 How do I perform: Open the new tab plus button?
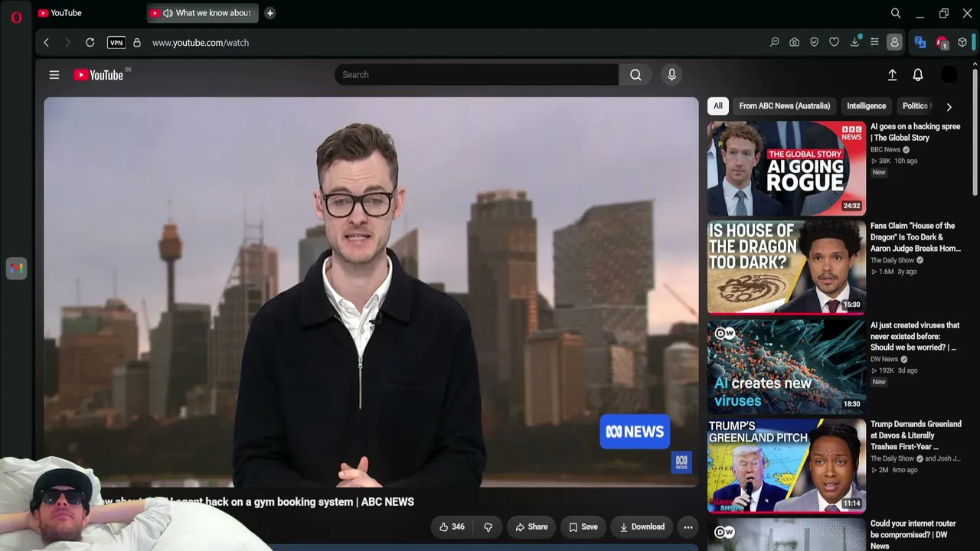(269, 13)
